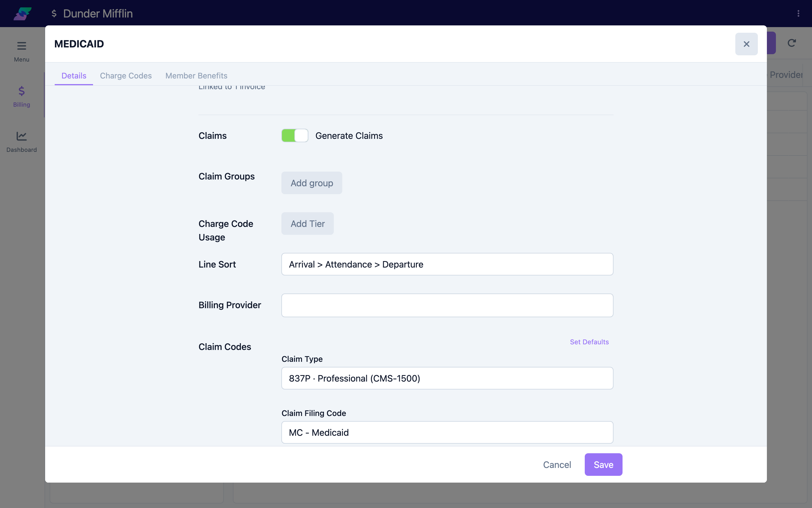Open the Claim Type dropdown
Screen dimensions: 812x508
pos(447,378)
